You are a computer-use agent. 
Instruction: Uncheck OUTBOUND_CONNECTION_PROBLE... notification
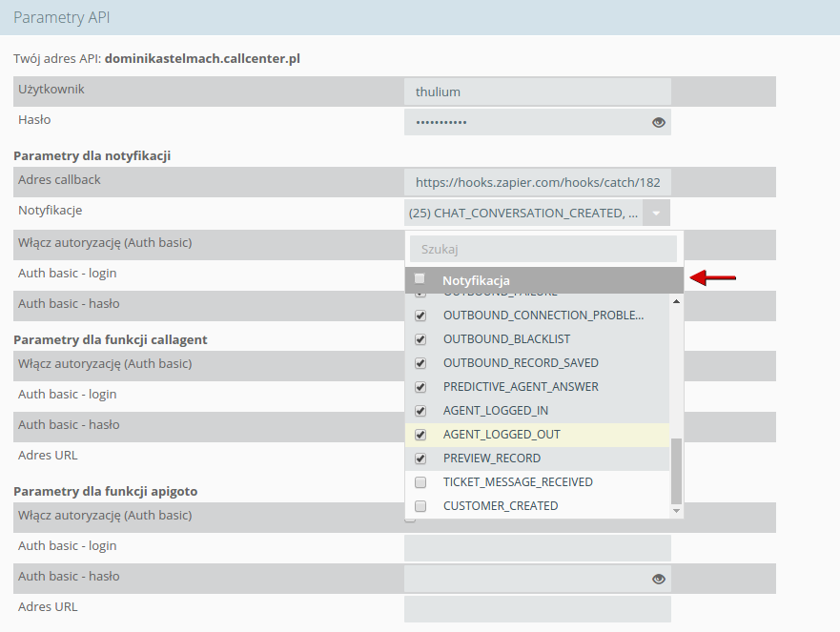[x=420, y=316]
